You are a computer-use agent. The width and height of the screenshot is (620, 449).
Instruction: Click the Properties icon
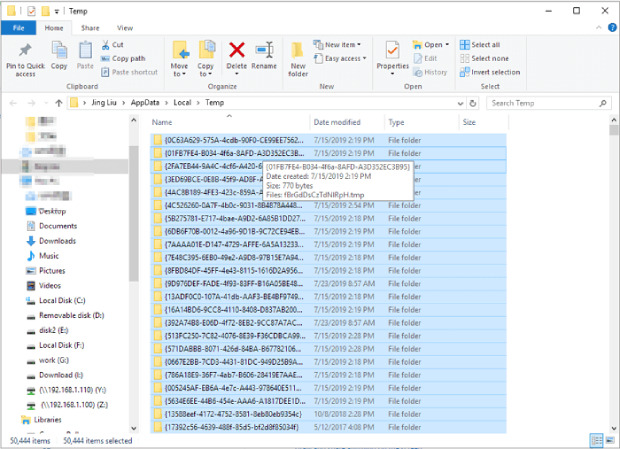click(x=392, y=50)
